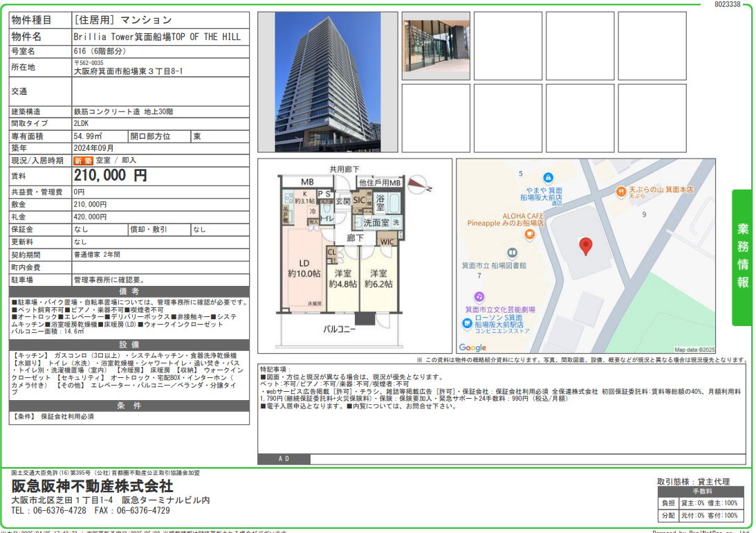Screen dimensions: 756x533
Task: Click the fax number FAX 06-6376-4729
Action: click(x=132, y=511)
